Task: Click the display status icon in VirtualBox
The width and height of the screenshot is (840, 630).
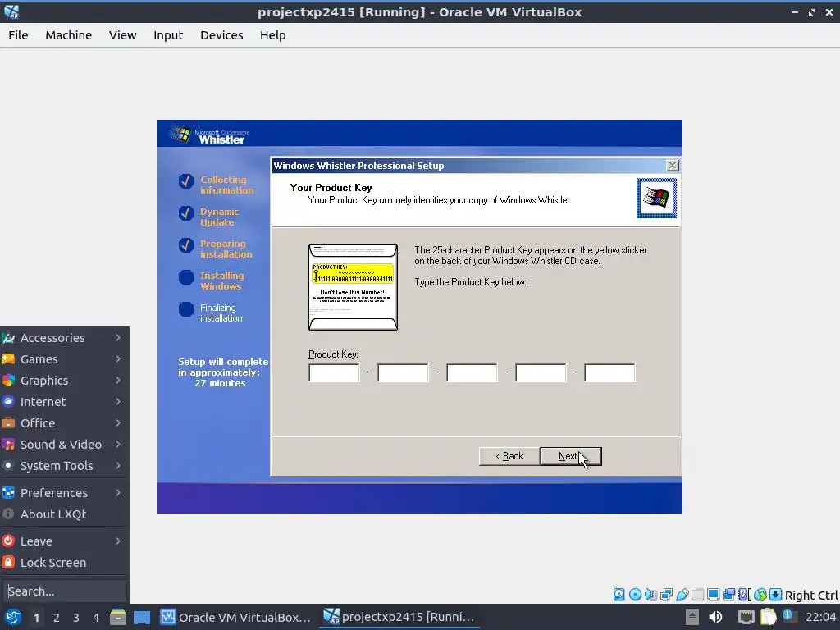Action: pos(713,594)
